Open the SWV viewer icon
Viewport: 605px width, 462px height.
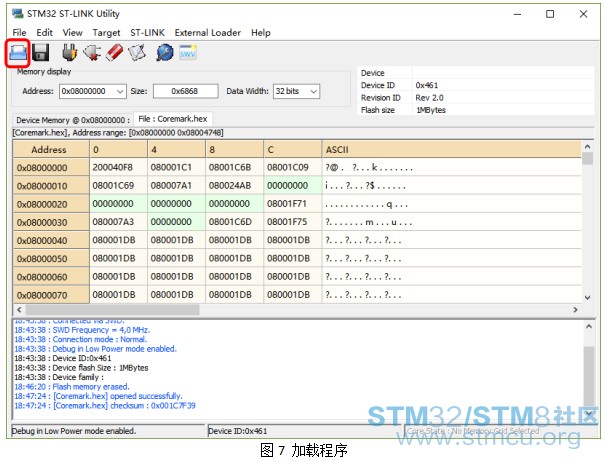188,53
